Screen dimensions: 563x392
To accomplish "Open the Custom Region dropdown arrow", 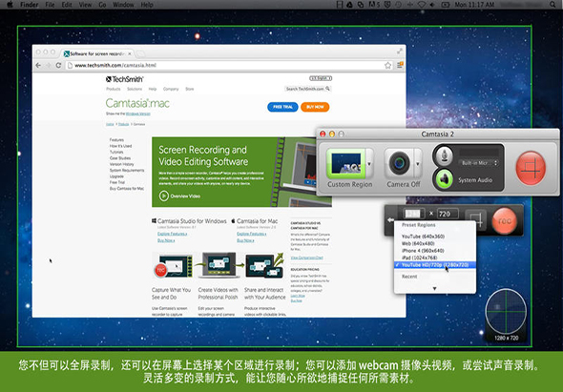I will pos(369,164).
